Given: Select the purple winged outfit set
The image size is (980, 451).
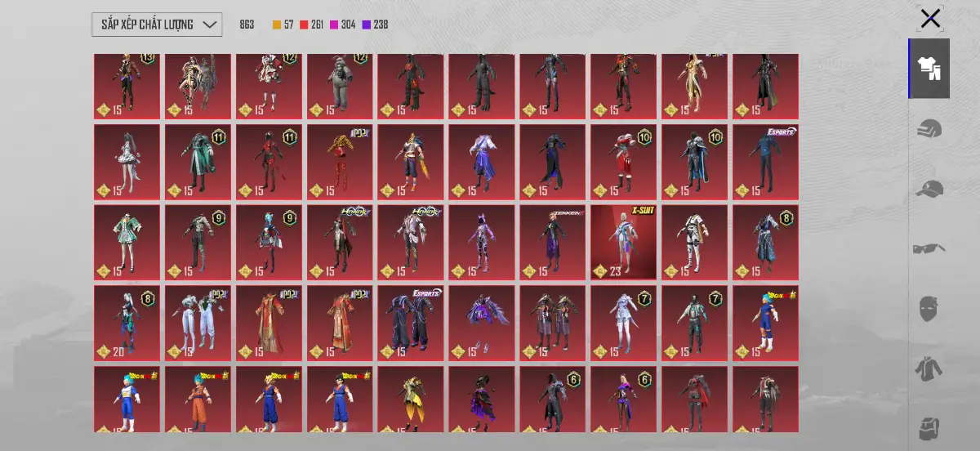Looking at the screenshot, I should [x=481, y=323].
